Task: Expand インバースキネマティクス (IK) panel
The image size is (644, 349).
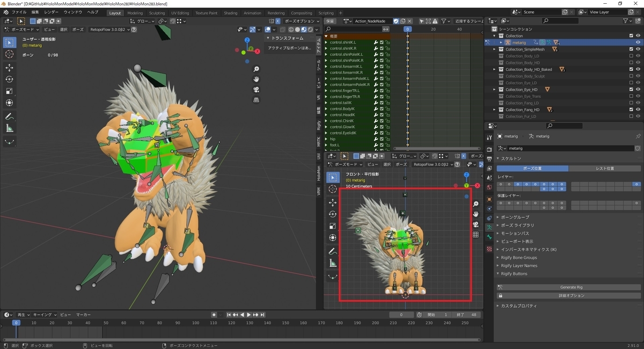Action: 498,249
